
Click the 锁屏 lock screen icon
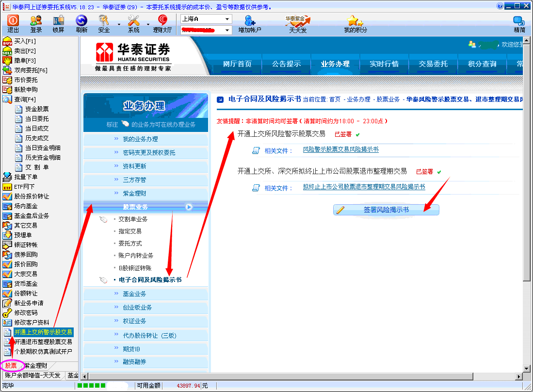[58, 24]
